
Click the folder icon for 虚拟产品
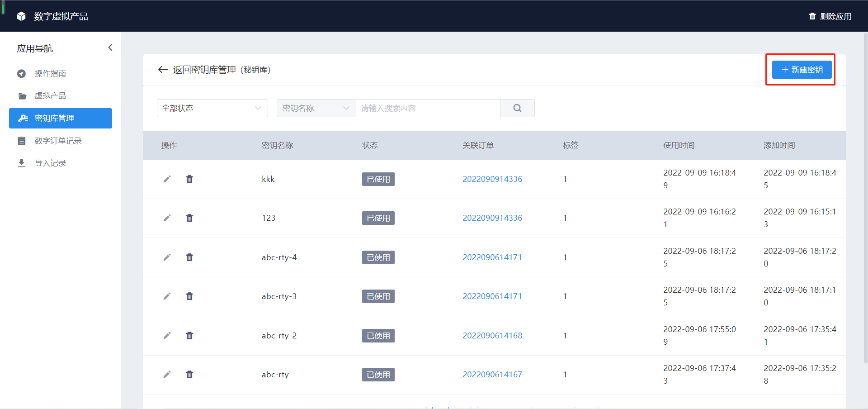pyautogui.click(x=22, y=96)
